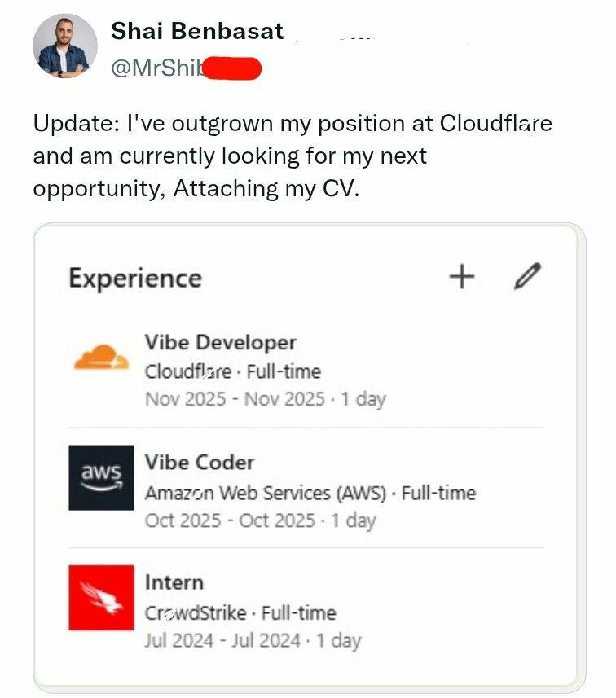The image size is (616, 698).
Task: Click the Cloudflare company logo
Action: click(101, 357)
